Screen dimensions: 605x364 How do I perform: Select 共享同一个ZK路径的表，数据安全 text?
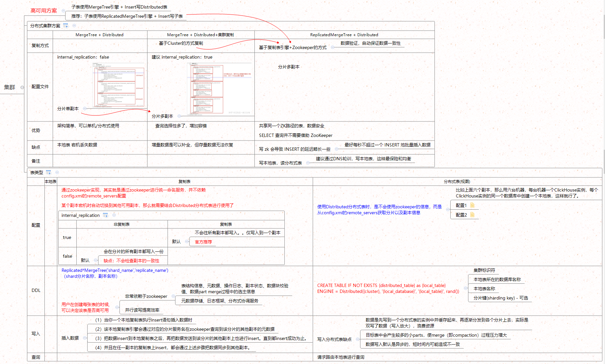(x=292, y=126)
